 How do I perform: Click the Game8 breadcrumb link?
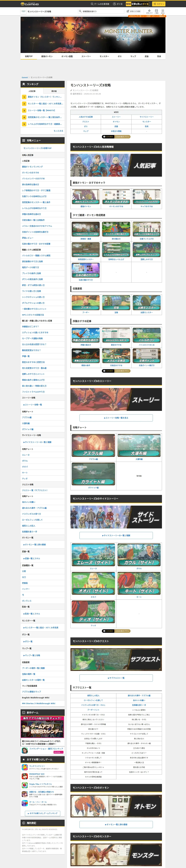25,78
